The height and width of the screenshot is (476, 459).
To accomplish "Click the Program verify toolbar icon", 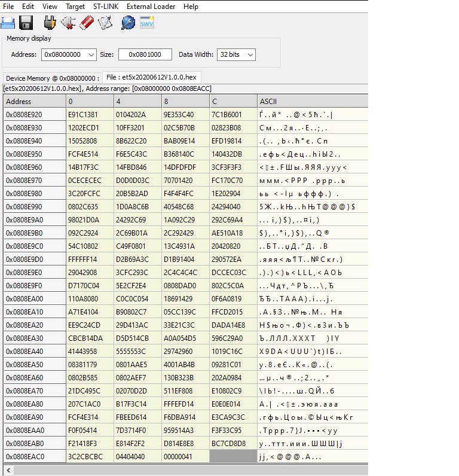I will click(x=105, y=23).
